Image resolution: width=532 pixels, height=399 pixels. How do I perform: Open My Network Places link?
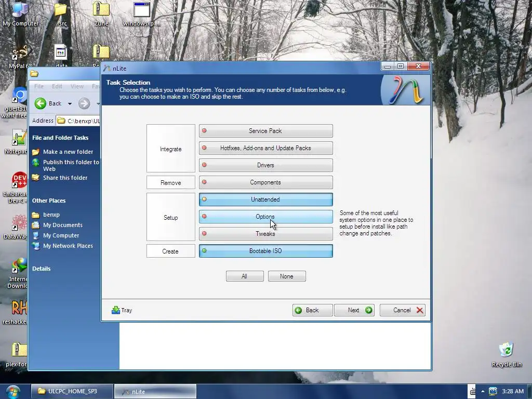[68, 246]
